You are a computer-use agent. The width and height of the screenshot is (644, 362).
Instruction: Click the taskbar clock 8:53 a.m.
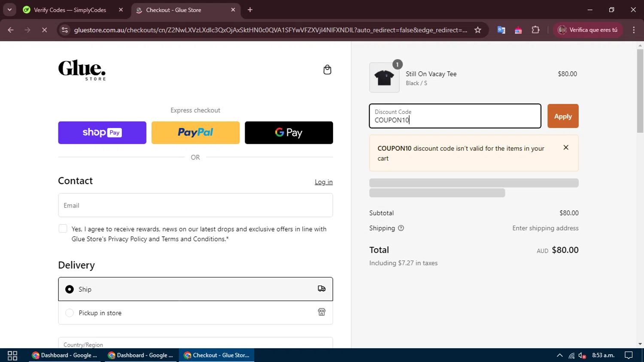click(603, 356)
